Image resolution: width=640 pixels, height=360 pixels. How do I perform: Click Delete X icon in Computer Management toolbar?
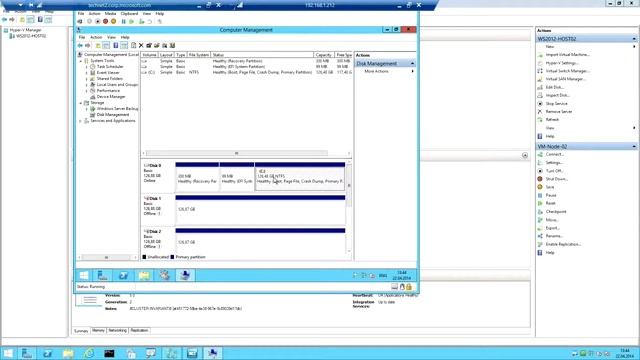pyautogui.click(x=141, y=45)
